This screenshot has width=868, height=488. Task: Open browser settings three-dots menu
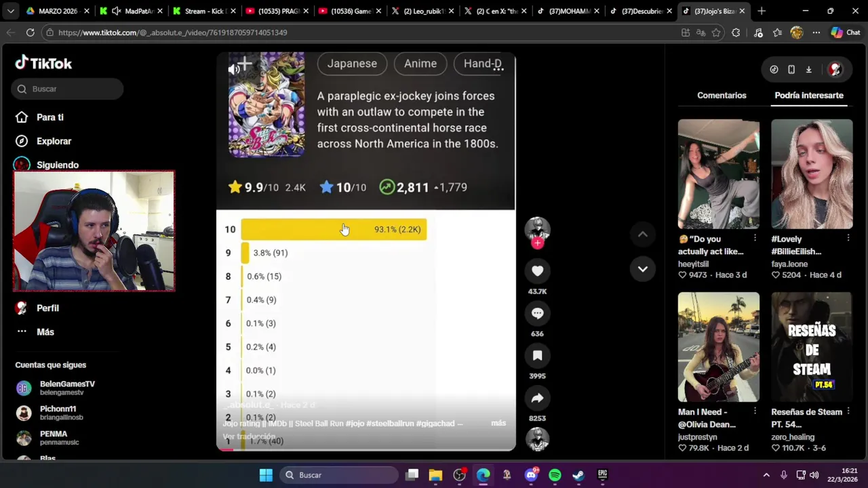[x=816, y=33]
